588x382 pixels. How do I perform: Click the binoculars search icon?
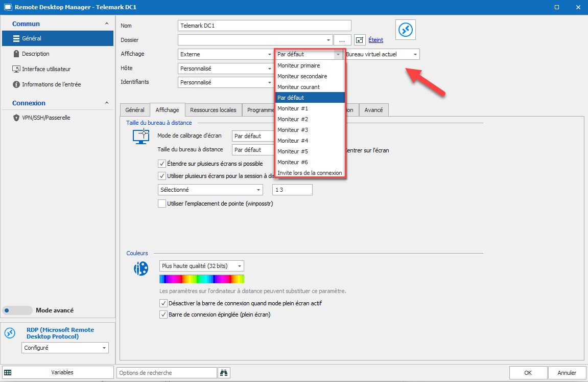(223, 373)
